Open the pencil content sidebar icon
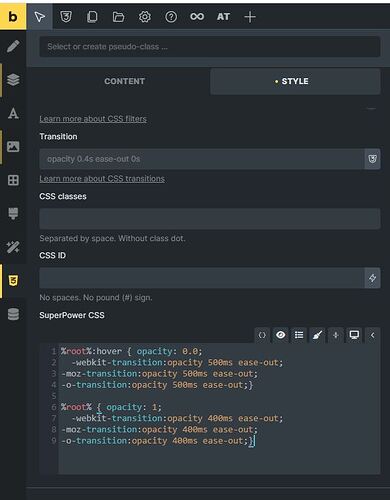Screen dimensions: 390x500 tap(13, 46)
